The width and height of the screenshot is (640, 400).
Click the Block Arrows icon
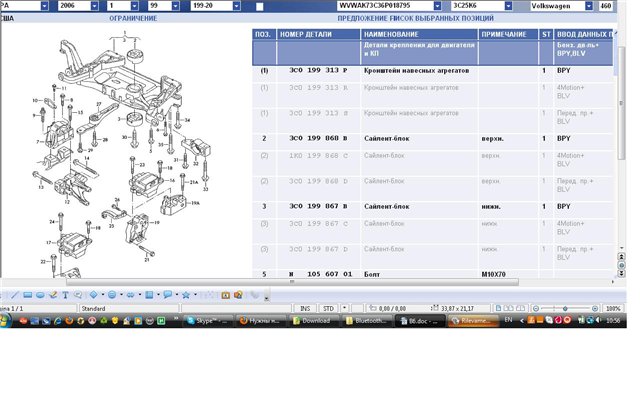[131, 295]
